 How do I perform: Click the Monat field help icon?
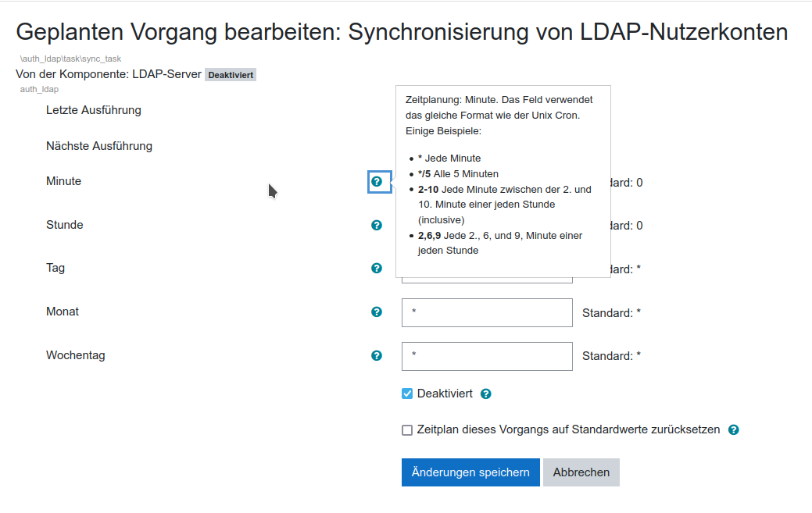coord(377,312)
